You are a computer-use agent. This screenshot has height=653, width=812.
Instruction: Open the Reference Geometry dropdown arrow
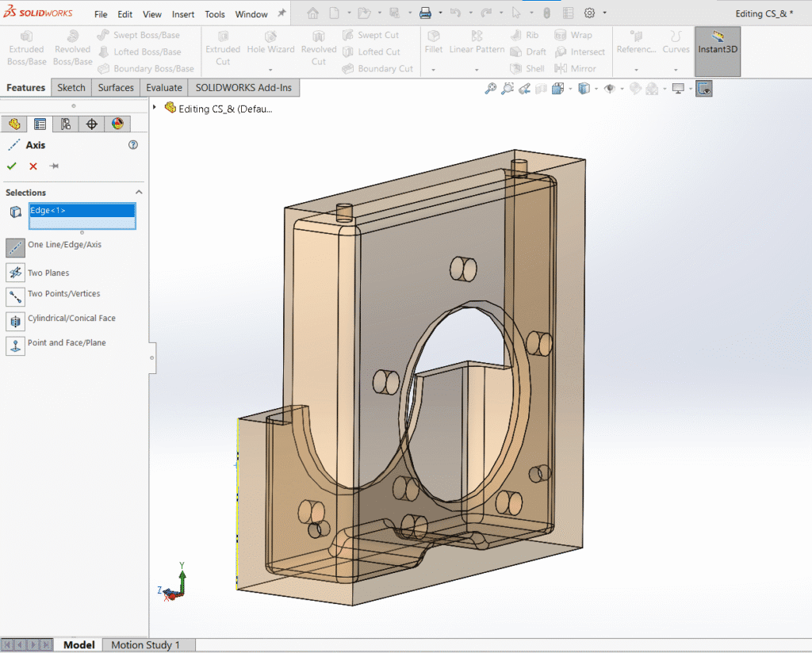636,69
